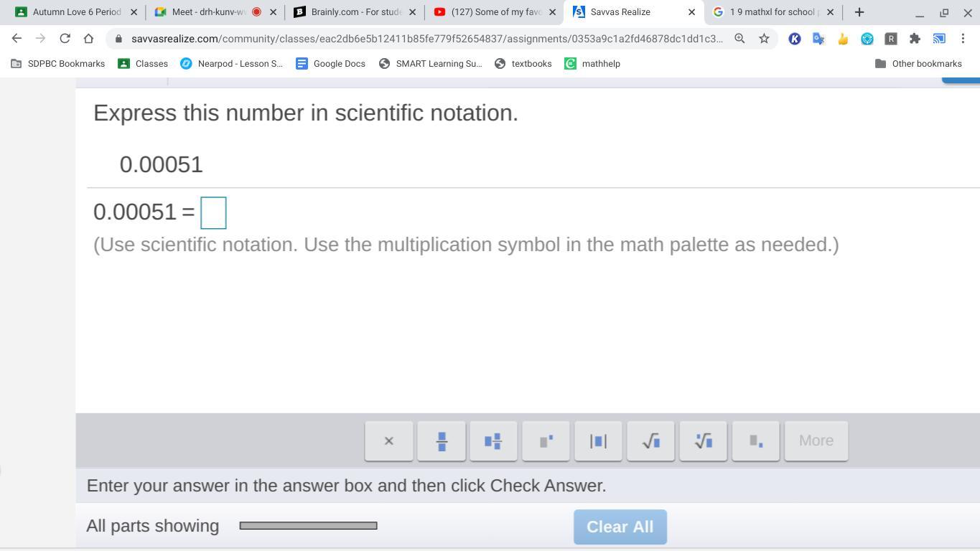Open the Chrome extensions puzzle icon
Viewport: 980px width, 551px height.
point(915,39)
